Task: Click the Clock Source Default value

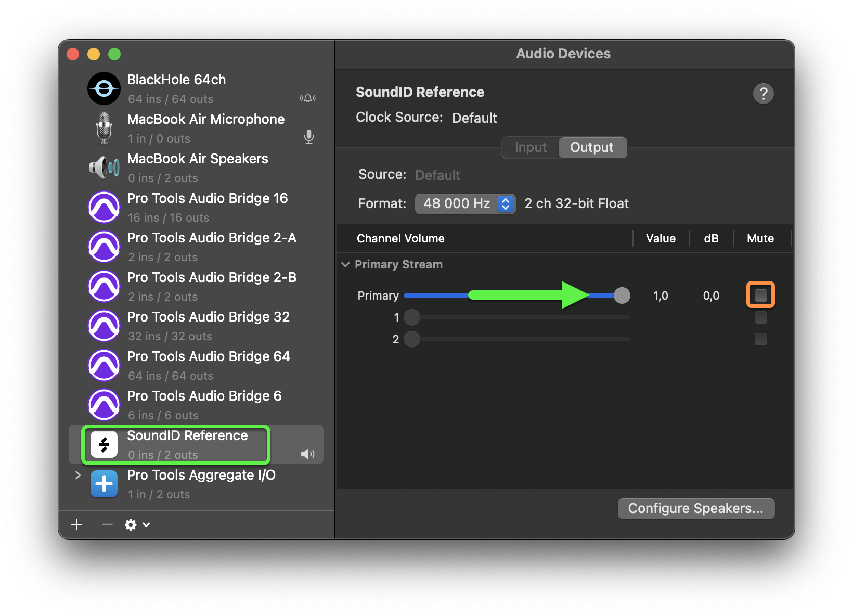Action: (x=474, y=118)
